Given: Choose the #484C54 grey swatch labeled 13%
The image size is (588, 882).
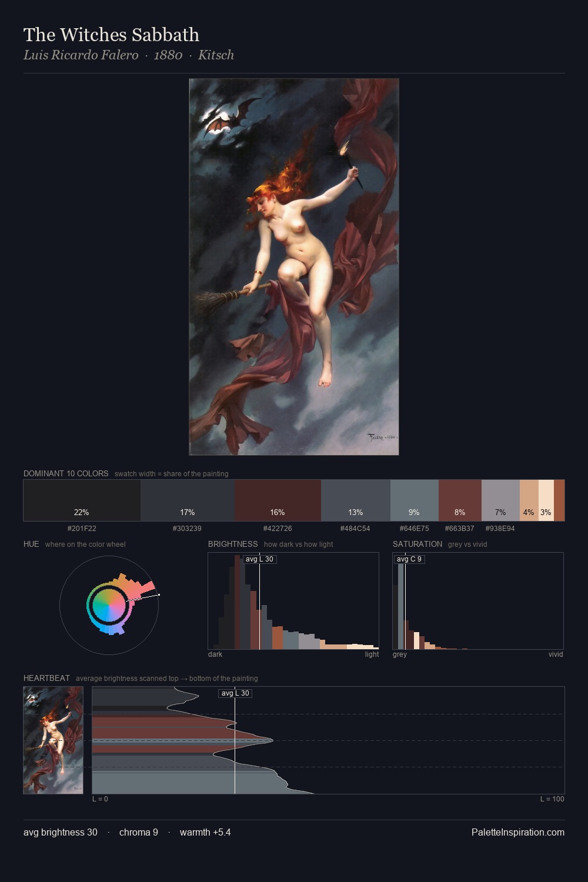Looking at the screenshot, I should pos(356,500).
